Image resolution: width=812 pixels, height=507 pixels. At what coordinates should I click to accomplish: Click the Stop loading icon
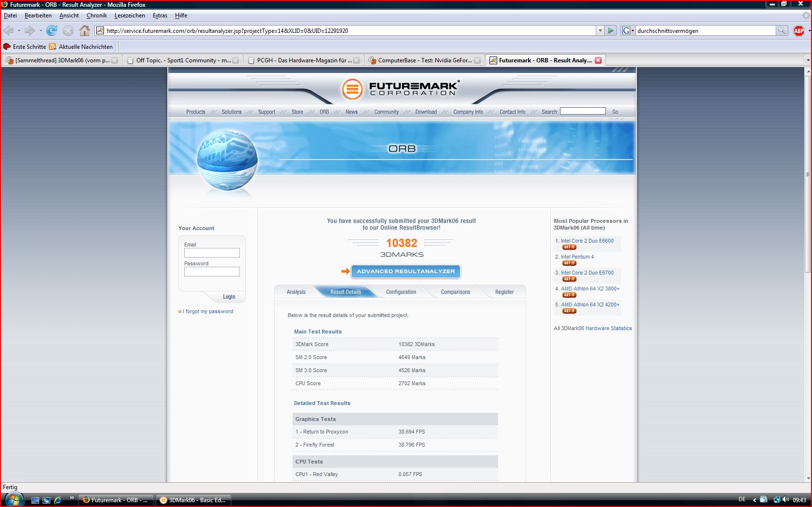click(68, 30)
